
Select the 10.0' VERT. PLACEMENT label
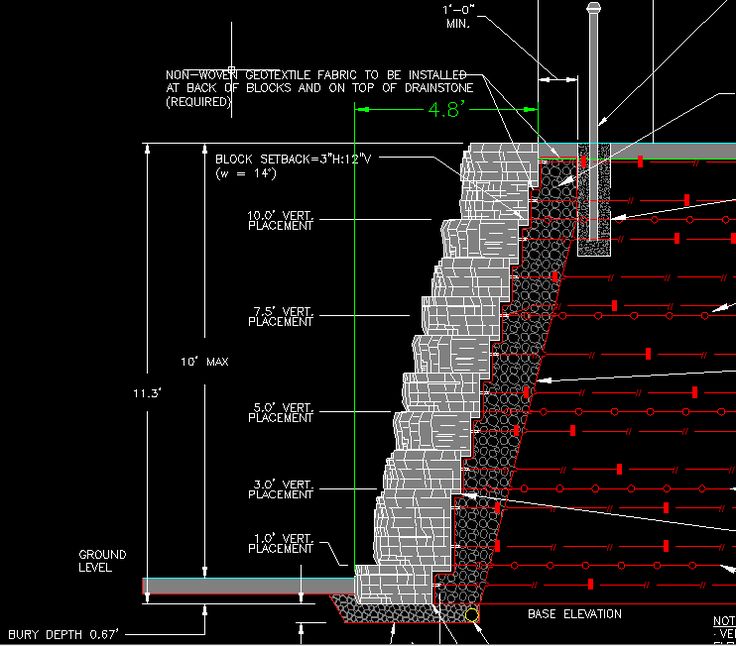click(280, 220)
